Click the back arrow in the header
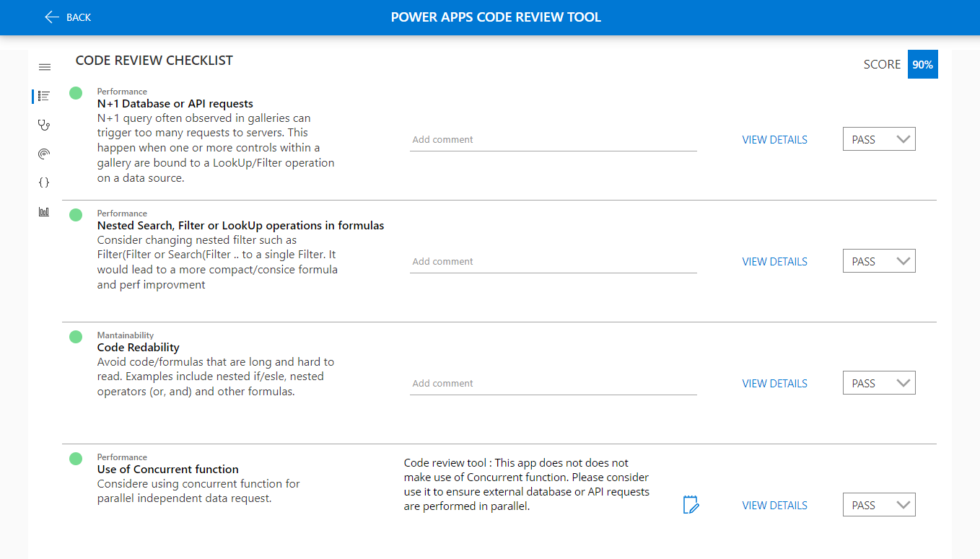 [x=51, y=17]
